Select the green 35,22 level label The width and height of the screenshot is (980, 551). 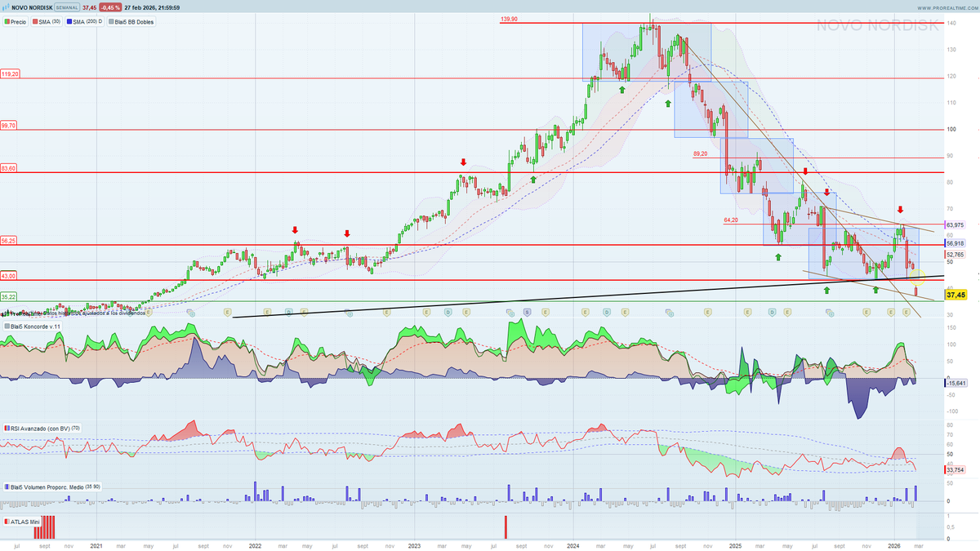coord(10,296)
